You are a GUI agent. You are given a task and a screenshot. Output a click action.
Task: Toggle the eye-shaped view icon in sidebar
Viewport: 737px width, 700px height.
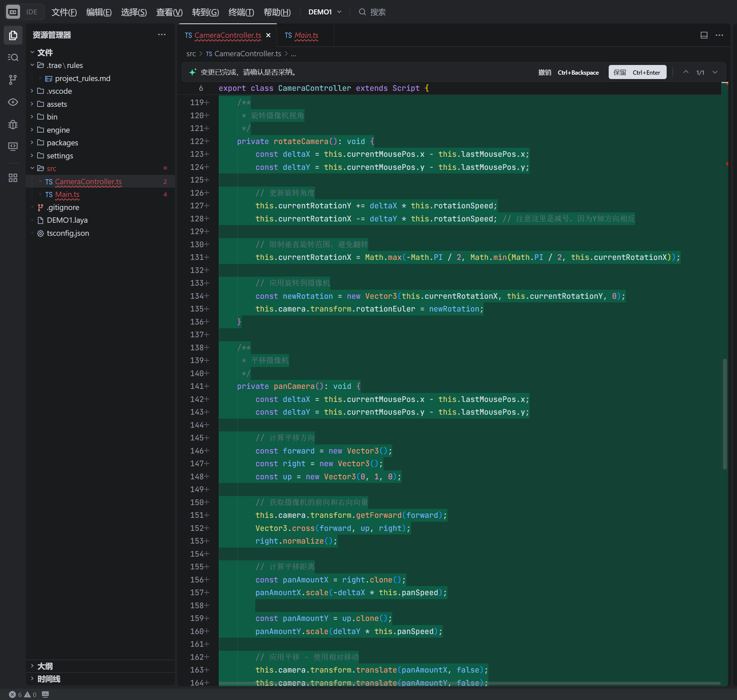13,102
